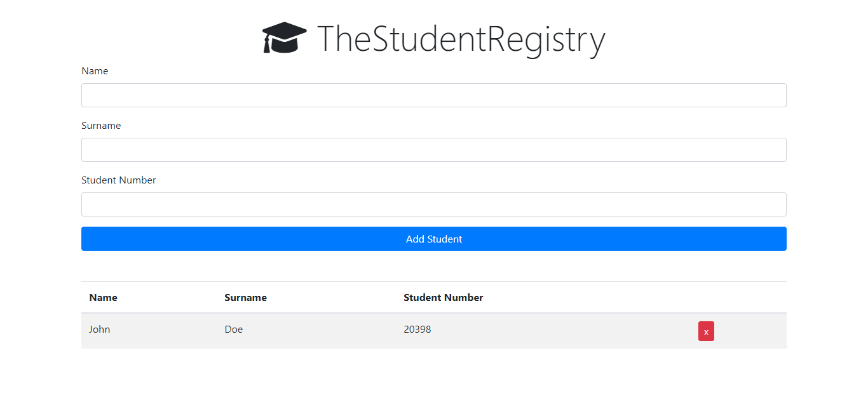The image size is (868, 393).
Task: Click the John cell in the table
Action: click(100, 330)
